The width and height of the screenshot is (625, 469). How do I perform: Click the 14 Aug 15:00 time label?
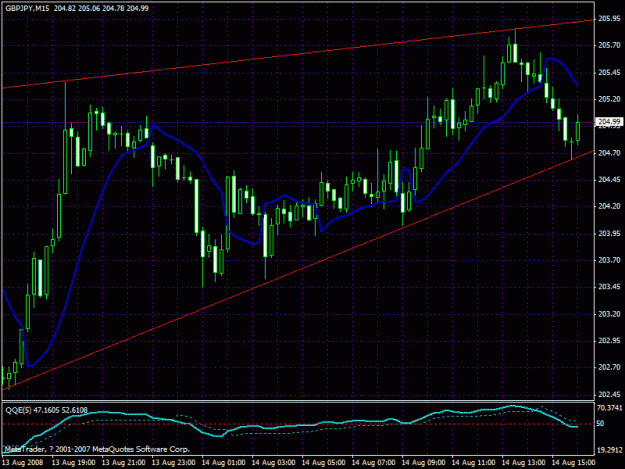574,463
